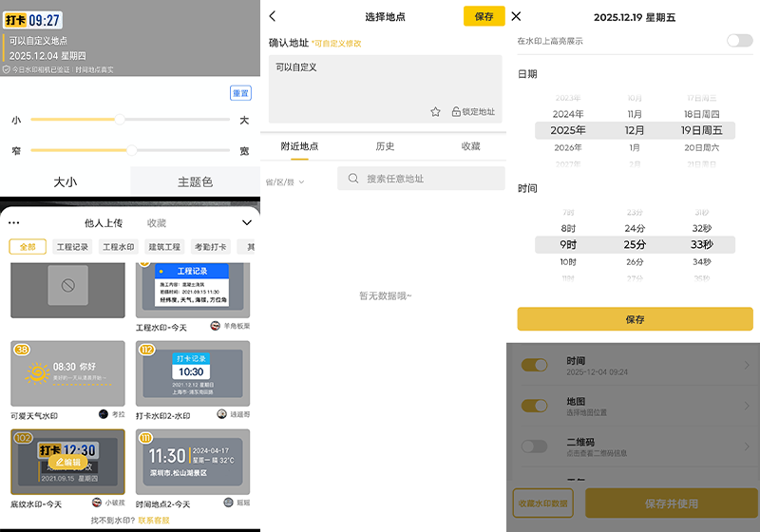Switch to 附近地点 tab
Viewport: 760px width, 532px height.
tap(299, 146)
